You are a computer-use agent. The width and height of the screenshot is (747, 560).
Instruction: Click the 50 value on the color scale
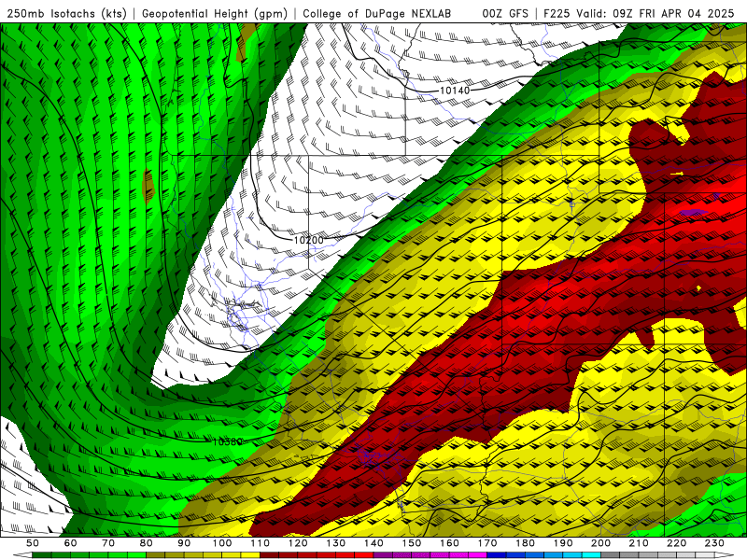point(33,543)
